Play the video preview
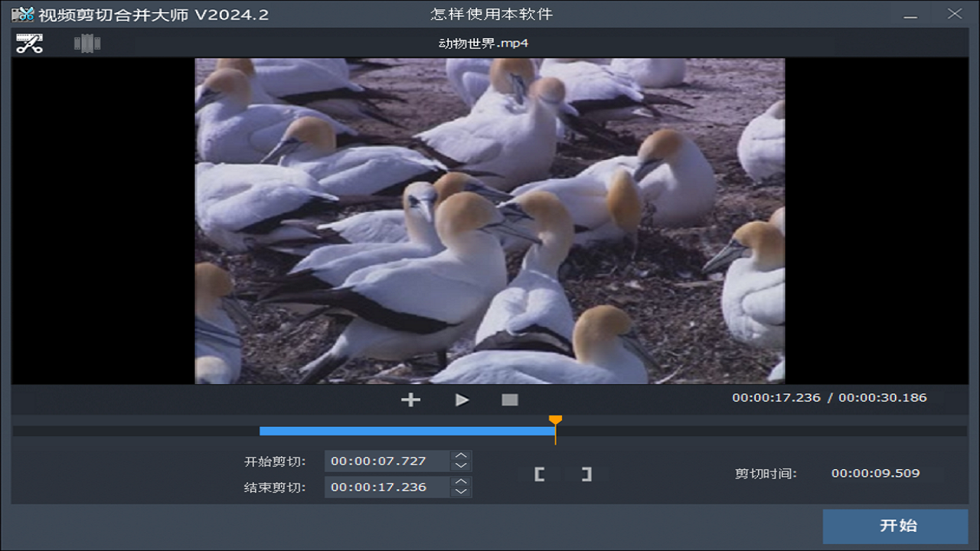 point(461,399)
